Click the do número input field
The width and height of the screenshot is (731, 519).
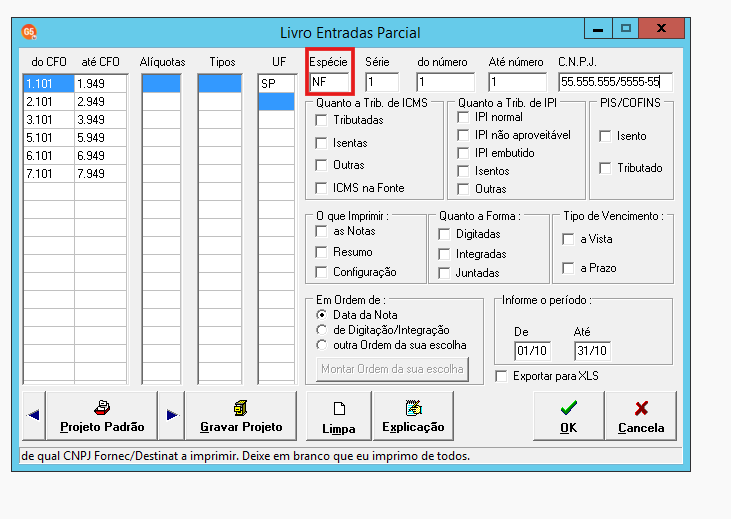(446, 83)
